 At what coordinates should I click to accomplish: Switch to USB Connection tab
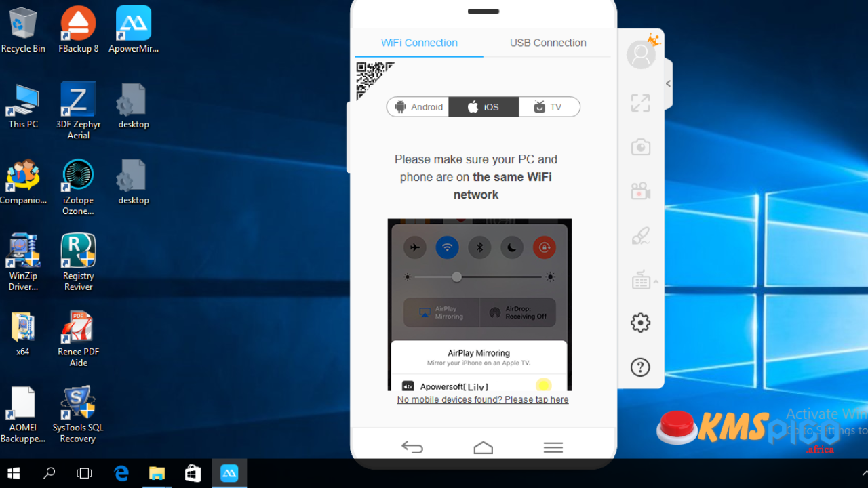coord(548,43)
